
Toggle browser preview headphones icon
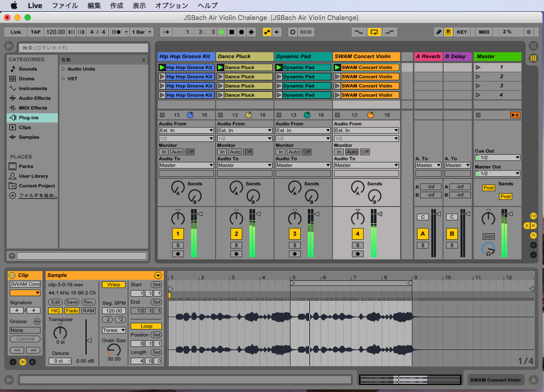(12, 256)
